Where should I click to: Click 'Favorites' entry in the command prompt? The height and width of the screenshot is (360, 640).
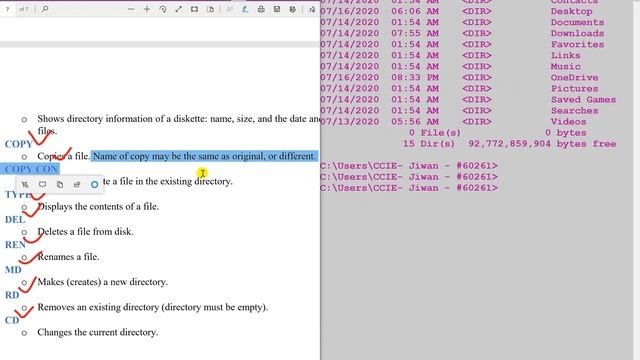[x=577, y=44]
